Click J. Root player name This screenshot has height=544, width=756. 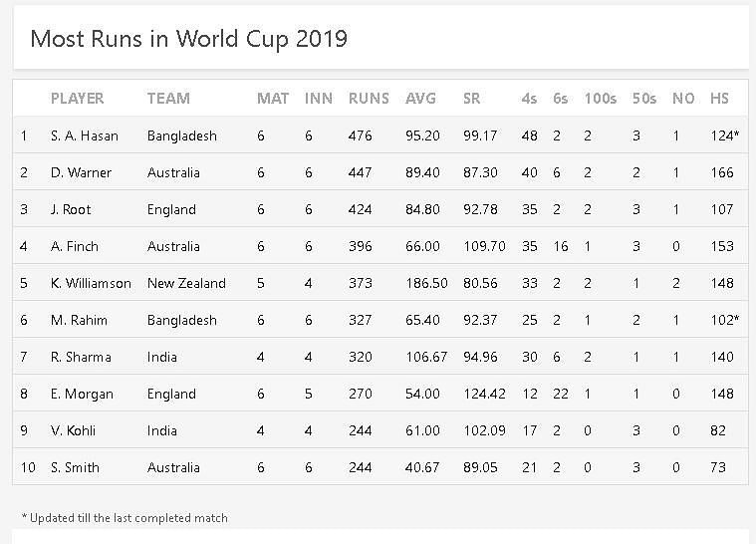tap(74, 209)
